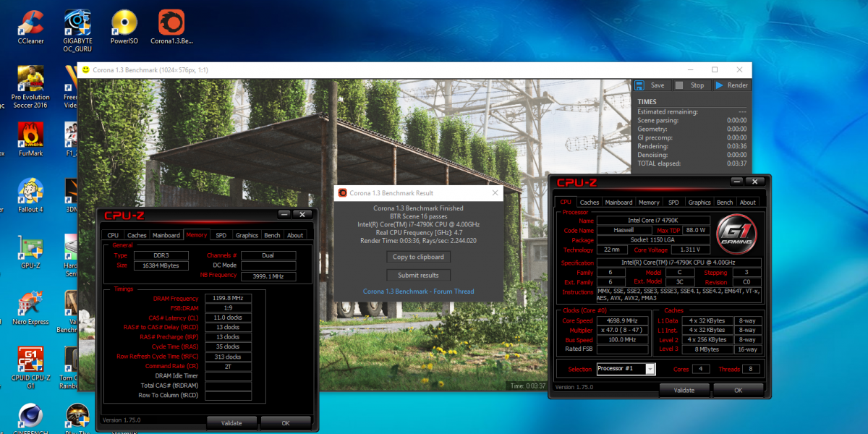The height and width of the screenshot is (434, 868).
Task: Select Memory tab in left CPU-Z window
Action: [x=197, y=235]
